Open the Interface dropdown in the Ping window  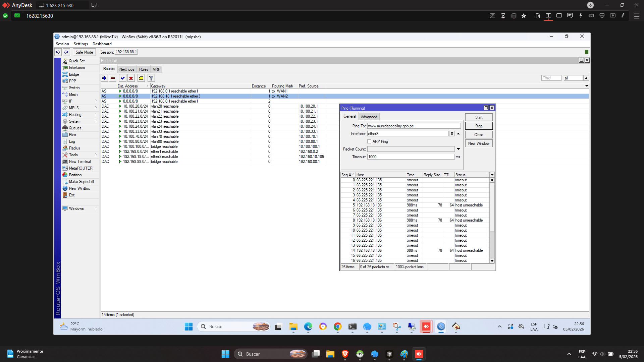click(x=452, y=134)
